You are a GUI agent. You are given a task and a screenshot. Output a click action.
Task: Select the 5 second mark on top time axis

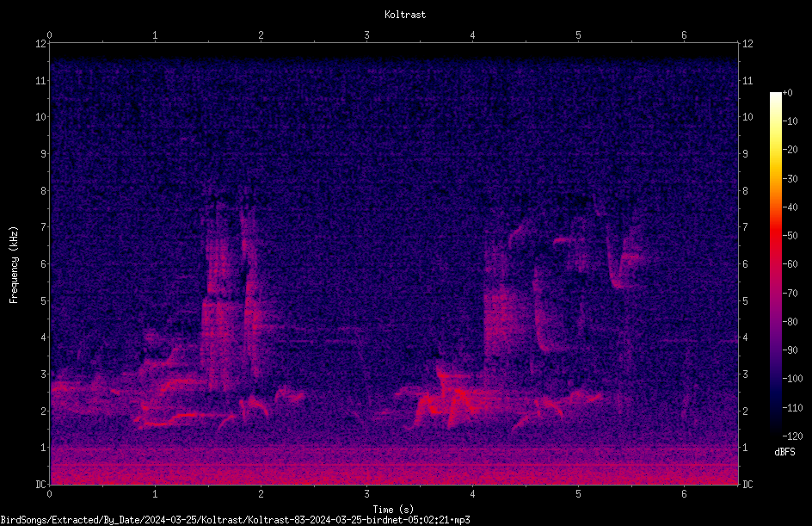578,35
